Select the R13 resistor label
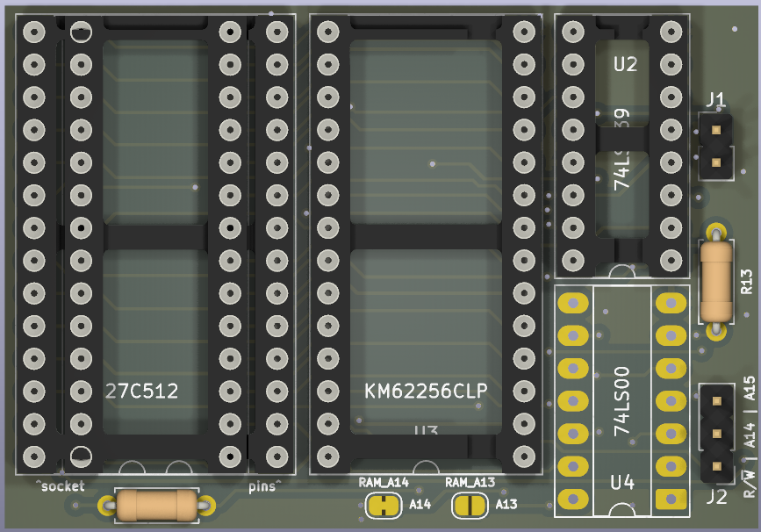The width and height of the screenshot is (761, 532). (746, 282)
